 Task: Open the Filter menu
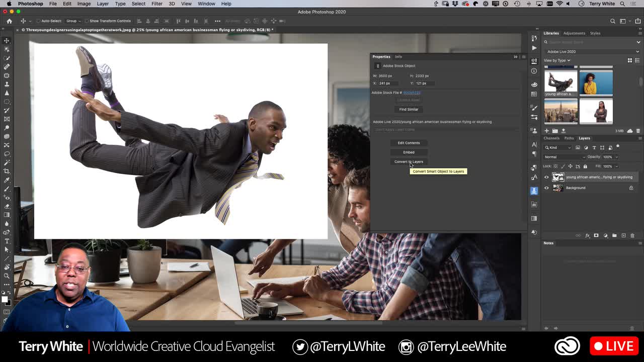157,4
